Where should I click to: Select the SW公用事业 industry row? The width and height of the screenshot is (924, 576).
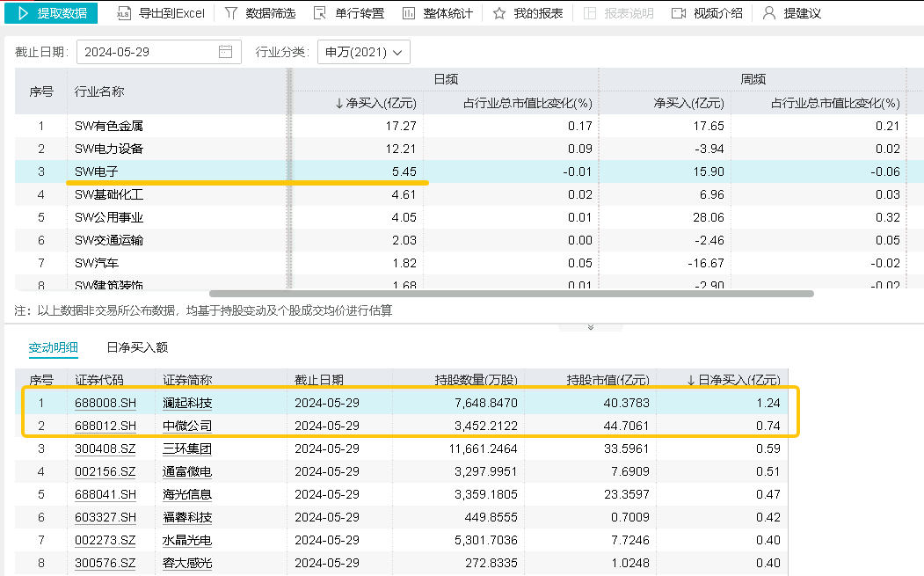[469, 217]
